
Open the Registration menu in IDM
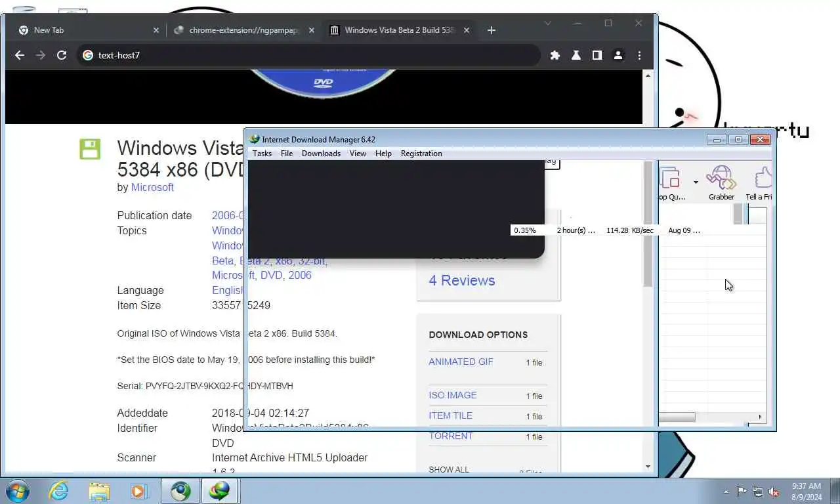click(x=421, y=154)
